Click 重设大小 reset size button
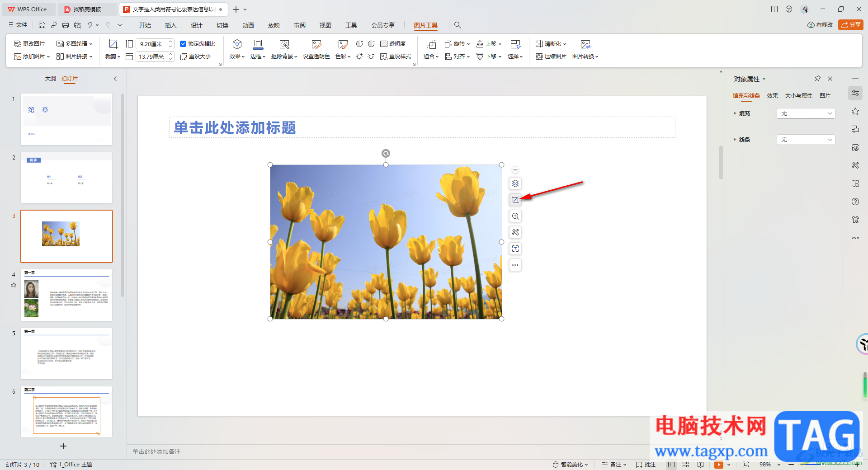868x470 pixels. (x=195, y=56)
